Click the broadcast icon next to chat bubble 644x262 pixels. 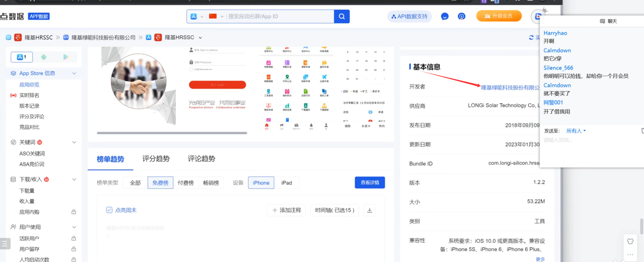click(x=461, y=16)
